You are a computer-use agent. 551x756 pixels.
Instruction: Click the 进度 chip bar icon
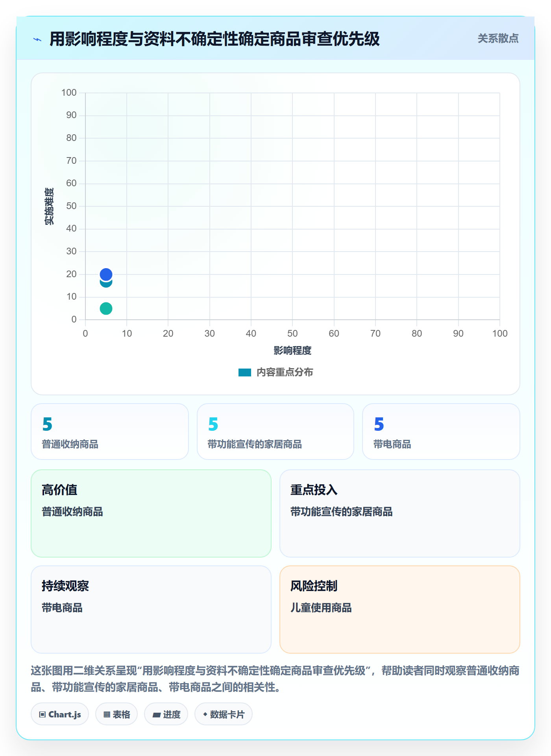coord(157,715)
